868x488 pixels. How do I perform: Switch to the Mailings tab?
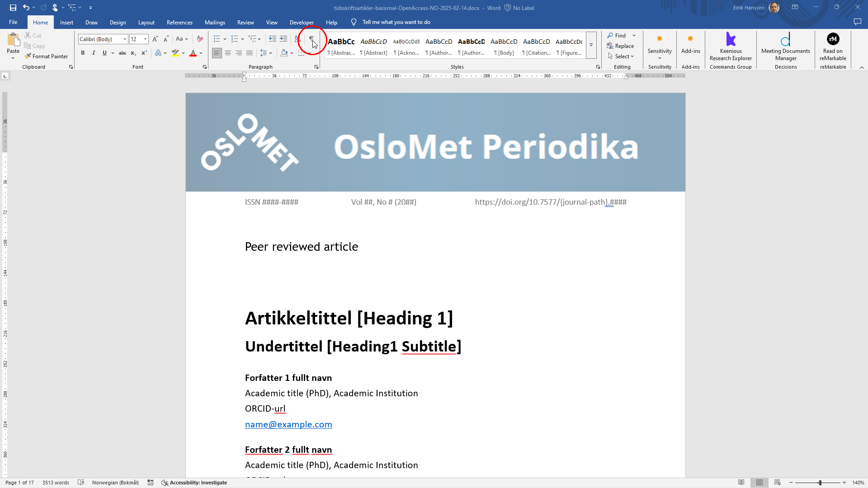[215, 22]
